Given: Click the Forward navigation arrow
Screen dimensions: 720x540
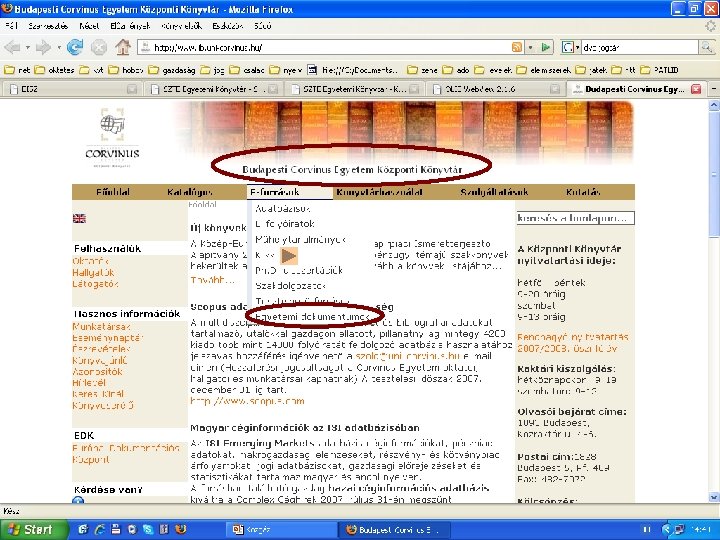Looking at the screenshot, I should (x=44, y=47).
